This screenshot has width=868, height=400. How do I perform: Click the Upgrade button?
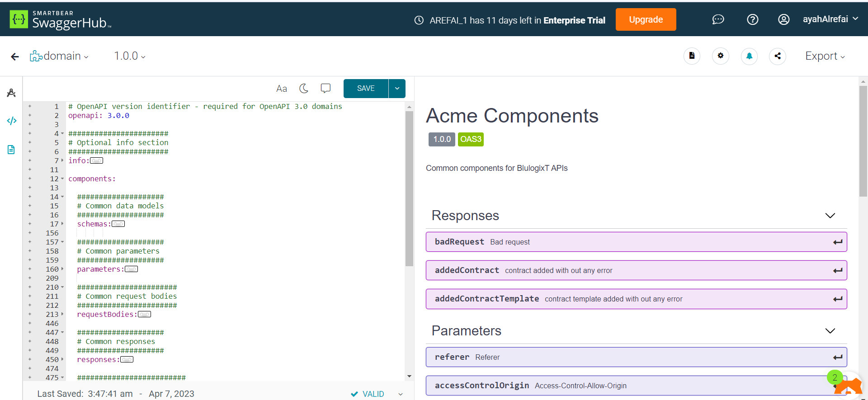pos(646,19)
